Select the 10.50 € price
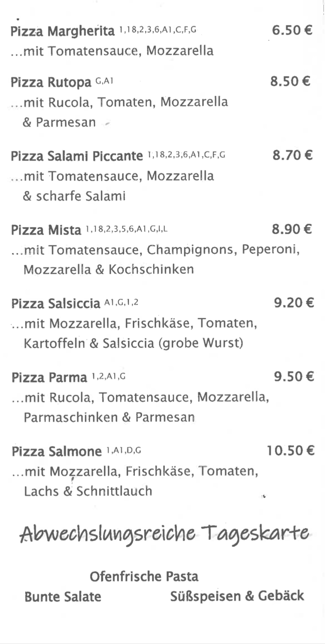325x644 pixels. 291,451
